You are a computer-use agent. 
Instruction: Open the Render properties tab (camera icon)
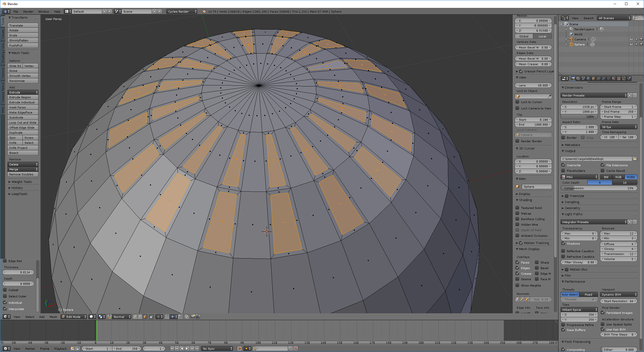(x=573, y=79)
